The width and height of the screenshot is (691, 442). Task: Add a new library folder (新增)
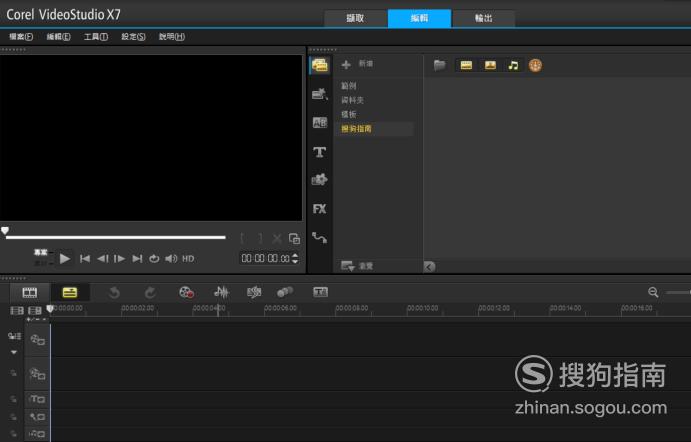pos(357,64)
